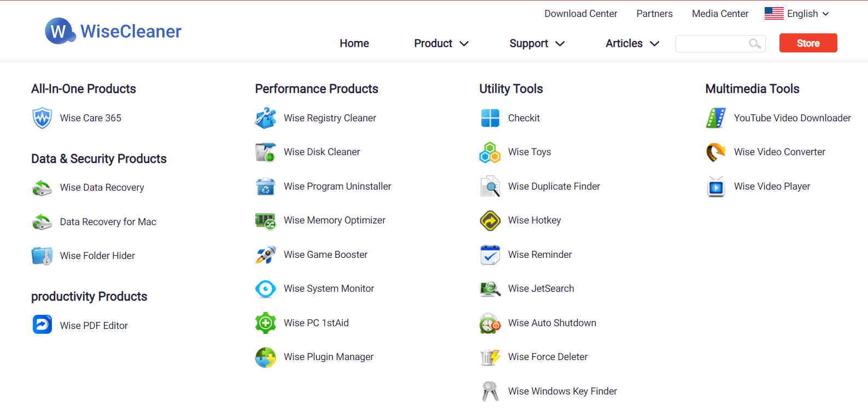Open the WiseCleaner brand name link

pyautogui.click(x=131, y=31)
